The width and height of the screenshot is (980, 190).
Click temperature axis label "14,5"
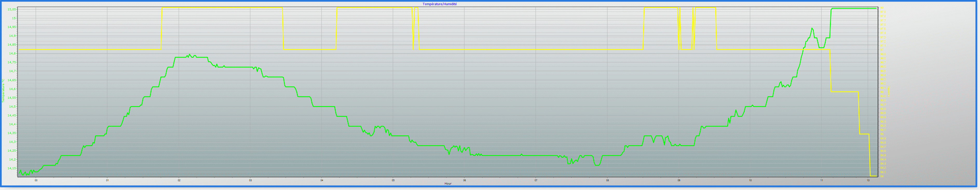13,107
